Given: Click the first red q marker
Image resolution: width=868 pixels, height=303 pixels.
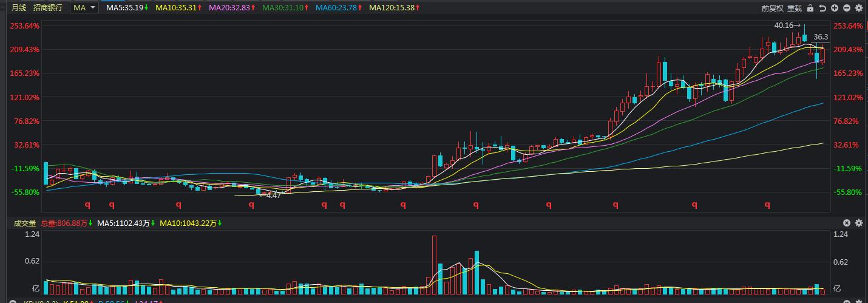Looking at the screenshot, I should [87, 205].
